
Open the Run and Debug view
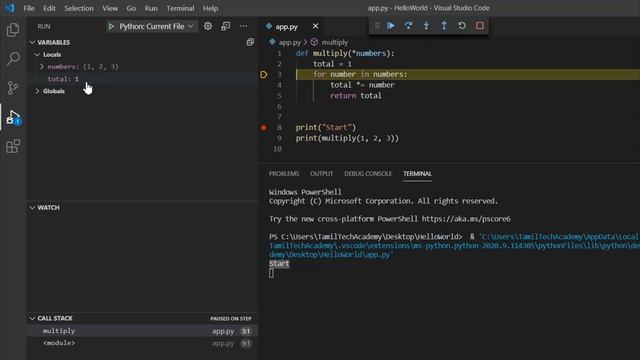[x=13, y=118]
